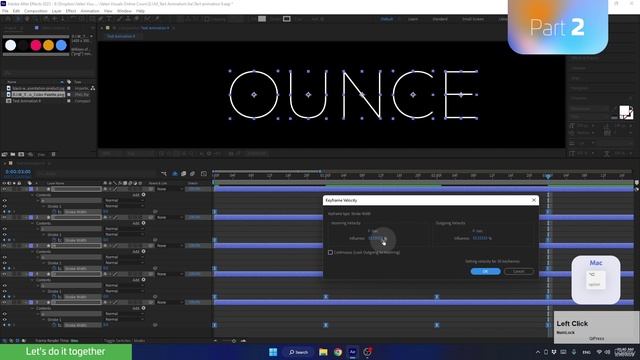Select the Type tool in toolbar
Image resolution: width=640 pixels, height=360 pixels.
pyautogui.click(x=110, y=19)
